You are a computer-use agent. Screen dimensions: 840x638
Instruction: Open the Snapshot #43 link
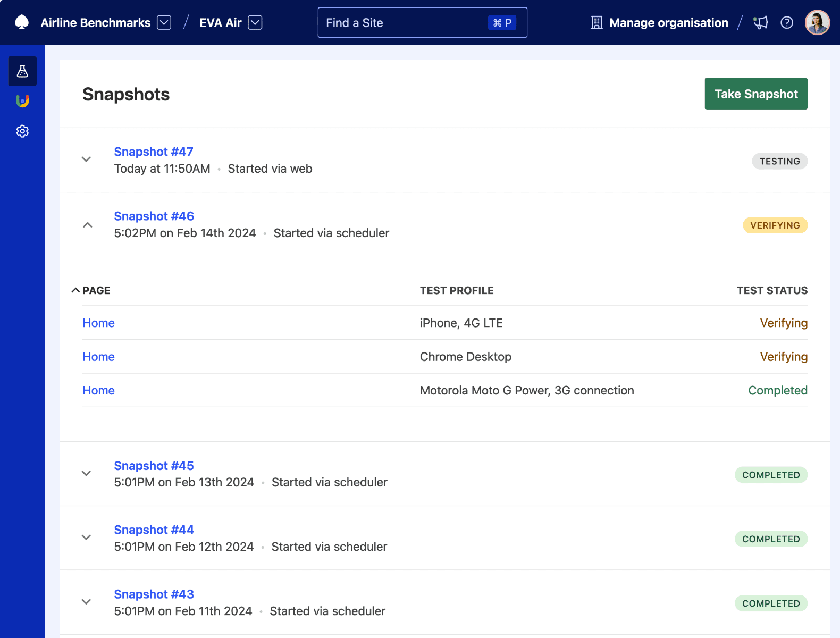tap(154, 594)
